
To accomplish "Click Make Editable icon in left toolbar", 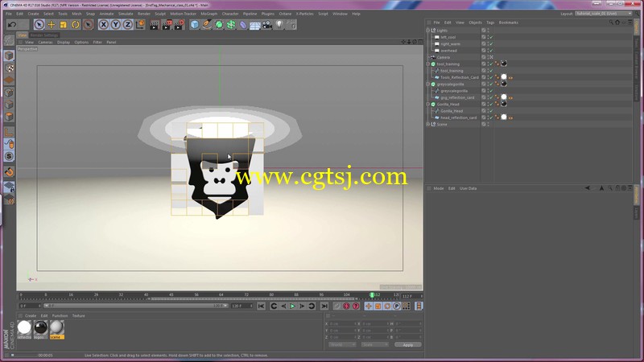I will click(9, 39).
